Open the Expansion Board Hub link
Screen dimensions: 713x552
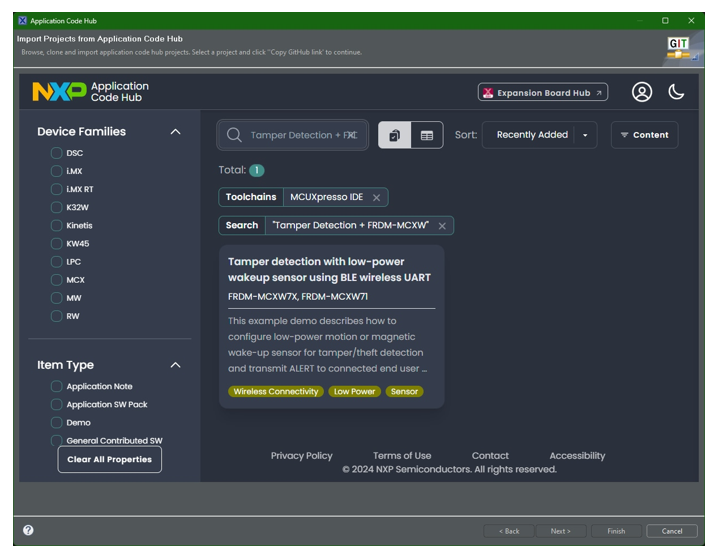[542, 92]
